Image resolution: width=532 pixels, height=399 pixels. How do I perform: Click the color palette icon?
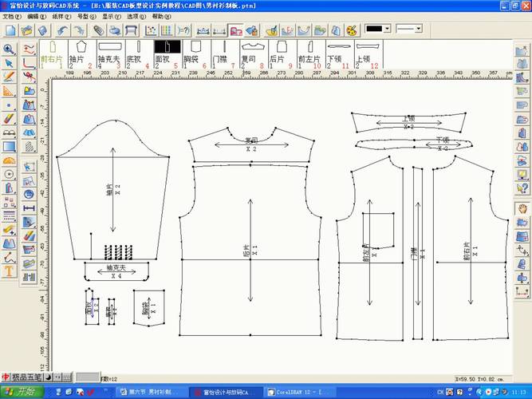point(353,30)
